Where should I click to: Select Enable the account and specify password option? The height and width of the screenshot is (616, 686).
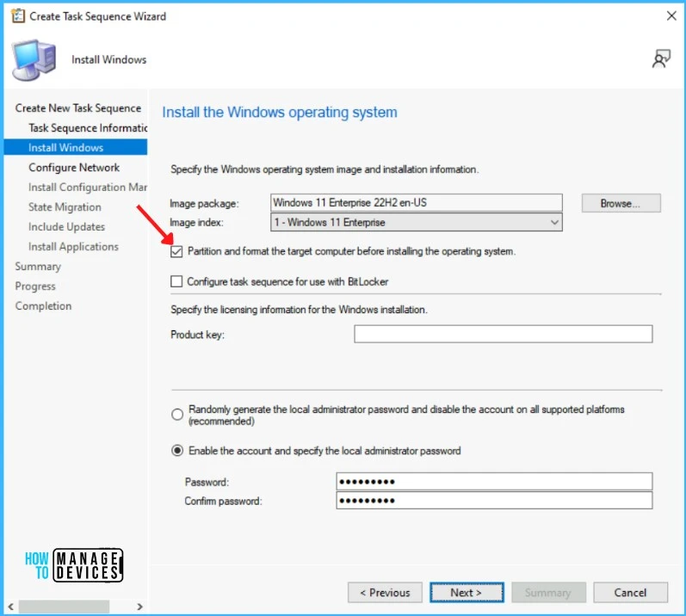coord(177,450)
